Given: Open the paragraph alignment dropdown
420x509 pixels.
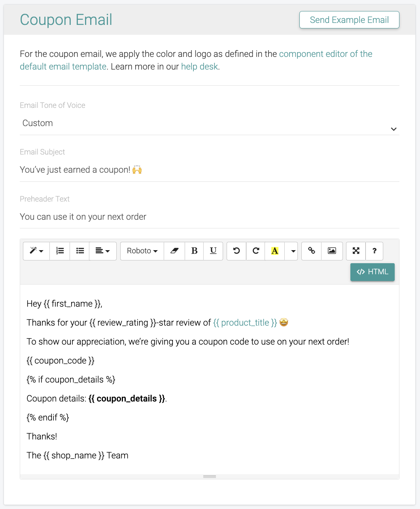Looking at the screenshot, I should pos(103,251).
